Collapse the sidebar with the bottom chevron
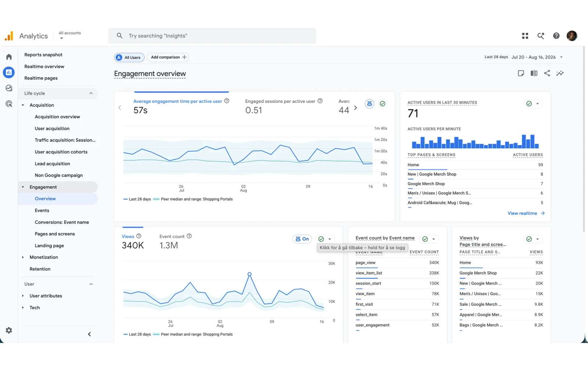Image resolution: width=588 pixels, height=368 pixels. coord(89,334)
